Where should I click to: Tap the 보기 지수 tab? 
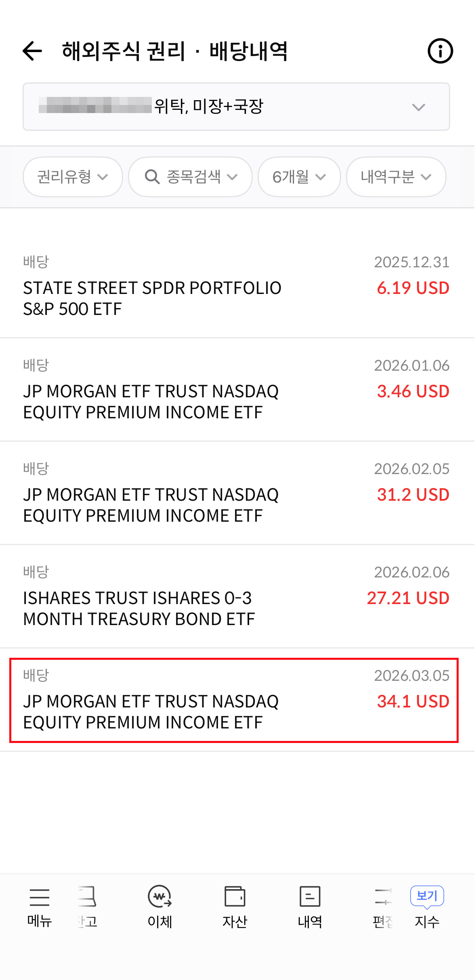coord(427,907)
